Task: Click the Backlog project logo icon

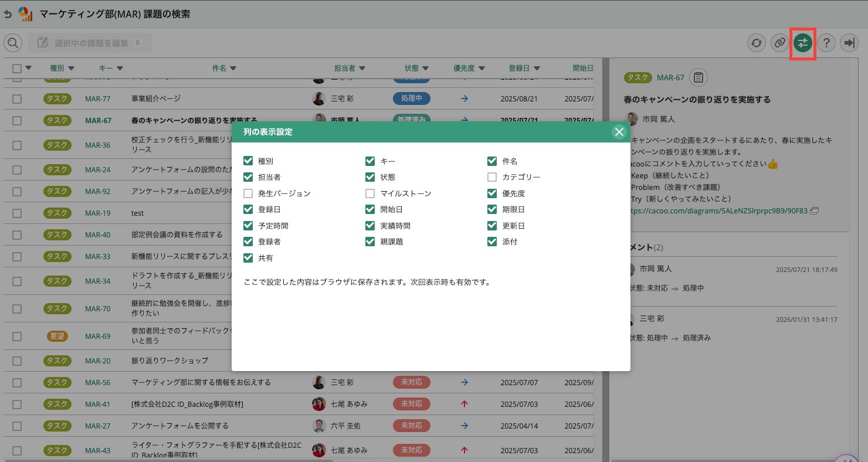Action: (25, 13)
